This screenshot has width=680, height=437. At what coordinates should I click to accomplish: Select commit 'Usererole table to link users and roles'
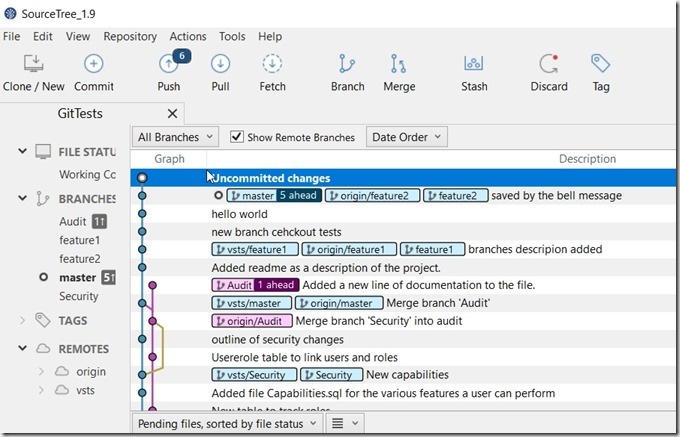(x=403, y=357)
